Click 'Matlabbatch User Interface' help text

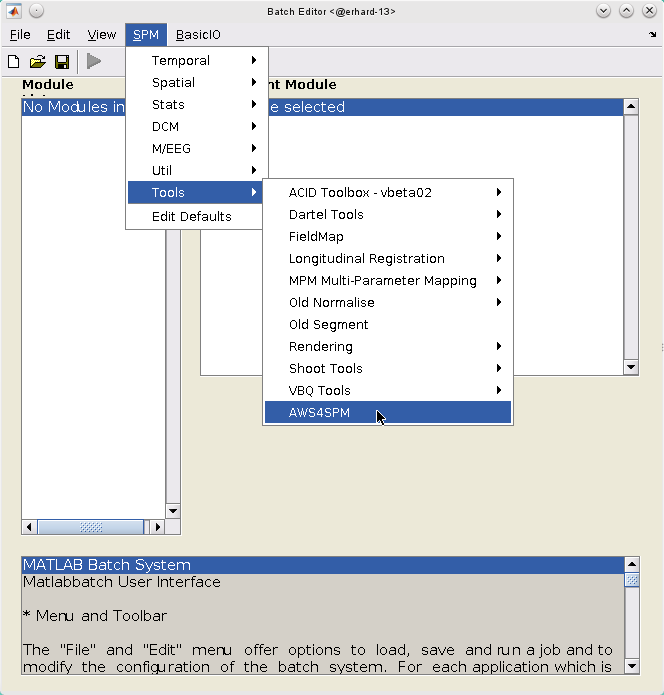click(122, 582)
